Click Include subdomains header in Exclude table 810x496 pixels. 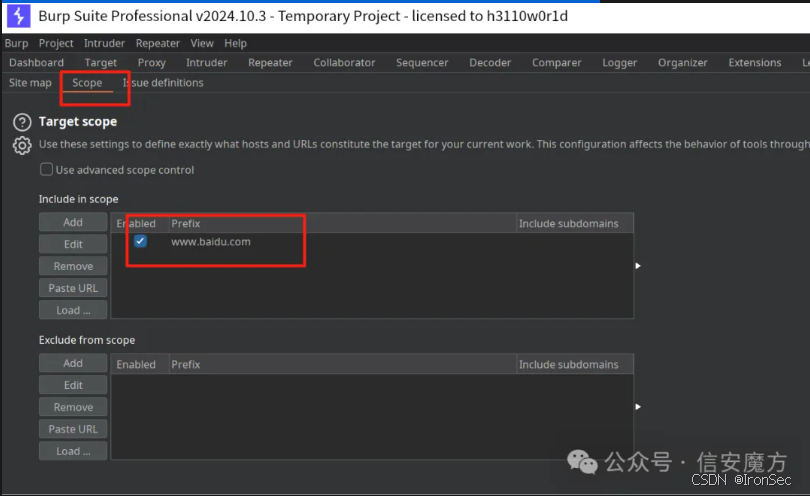coord(574,365)
